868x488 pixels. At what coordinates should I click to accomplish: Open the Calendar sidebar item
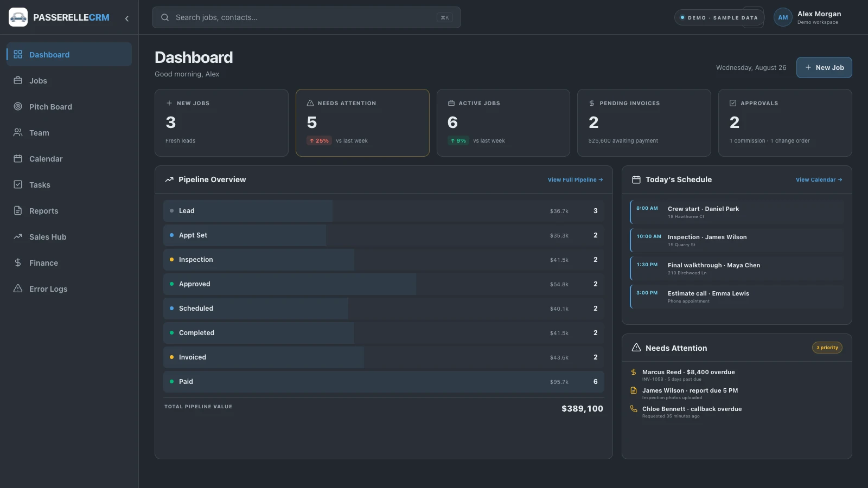click(69, 158)
